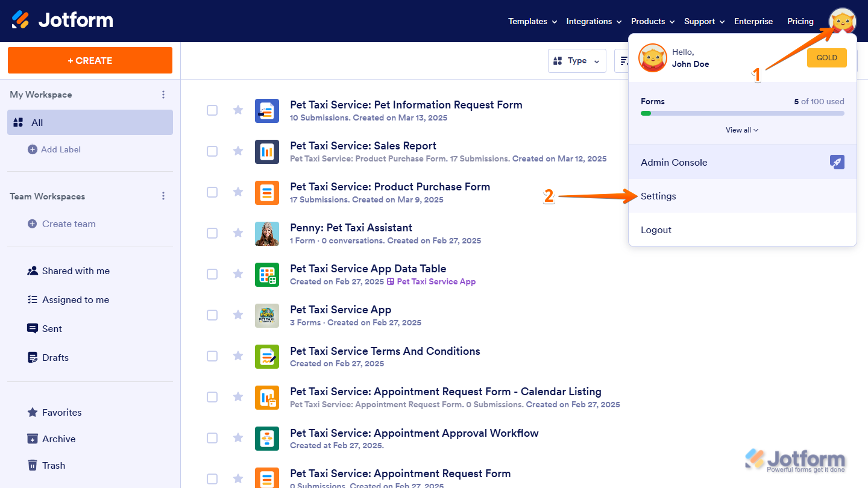868x488 pixels.
Task: Open the My Workspace three-dot menu
Action: pos(163,95)
